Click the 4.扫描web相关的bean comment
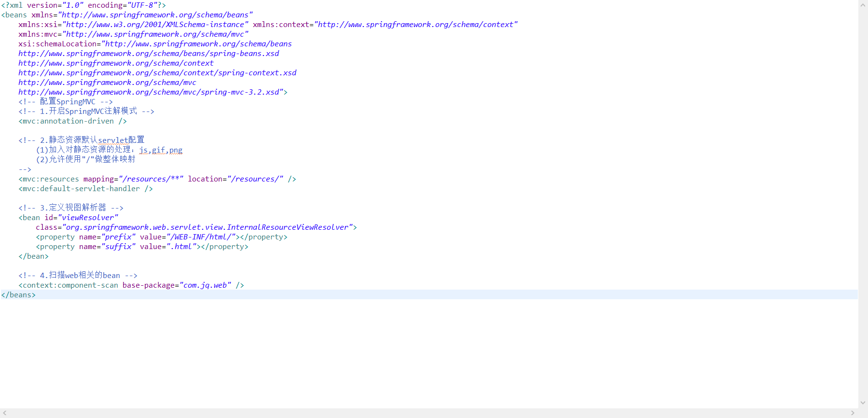This screenshot has width=868, height=418. (x=78, y=275)
